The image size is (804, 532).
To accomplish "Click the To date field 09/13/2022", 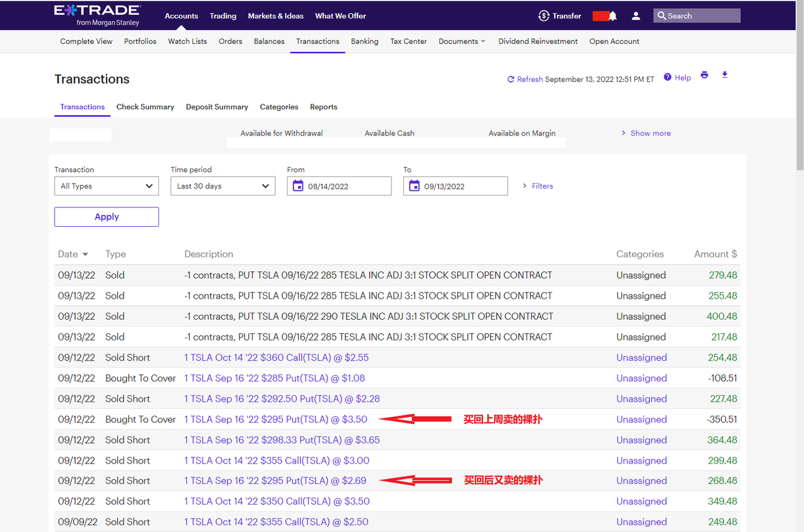I will coord(456,186).
